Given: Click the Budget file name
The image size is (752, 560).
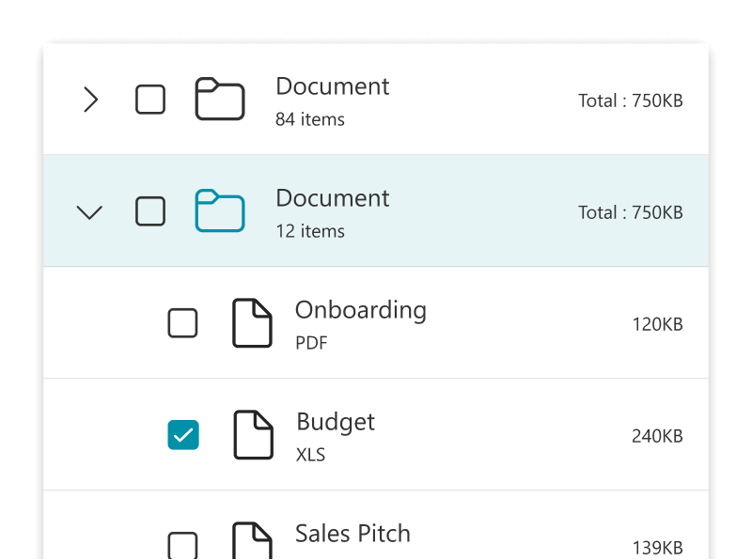Looking at the screenshot, I should click(x=336, y=422).
